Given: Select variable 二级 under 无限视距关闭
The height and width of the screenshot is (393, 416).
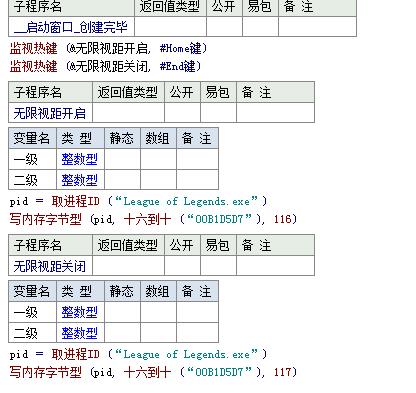Looking at the screenshot, I should pyautogui.click(x=33, y=333).
